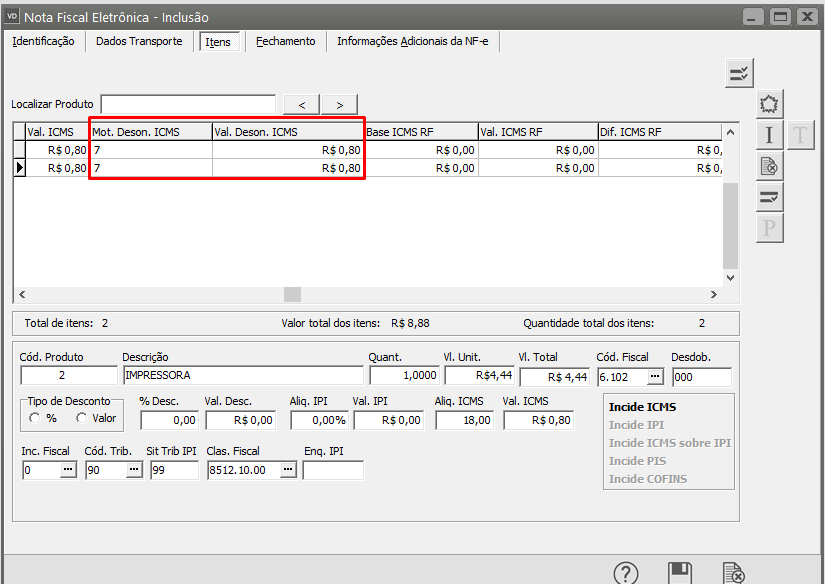Viewport: 825px width, 584px height.
Task: Click the delete document icon in side toolbar
Action: [769, 166]
